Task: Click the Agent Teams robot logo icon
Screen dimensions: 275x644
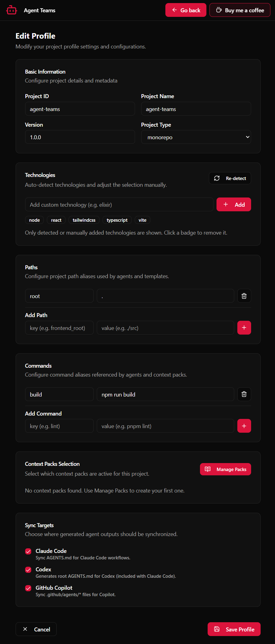Action: pyautogui.click(x=11, y=10)
